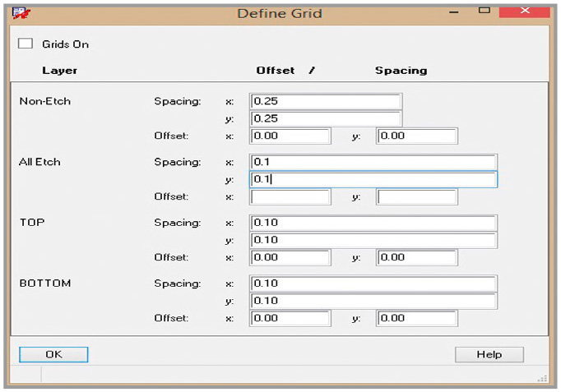Click the TOP spacing y field
Image resolution: width=561 pixels, height=392 pixels.
[373, 240]
